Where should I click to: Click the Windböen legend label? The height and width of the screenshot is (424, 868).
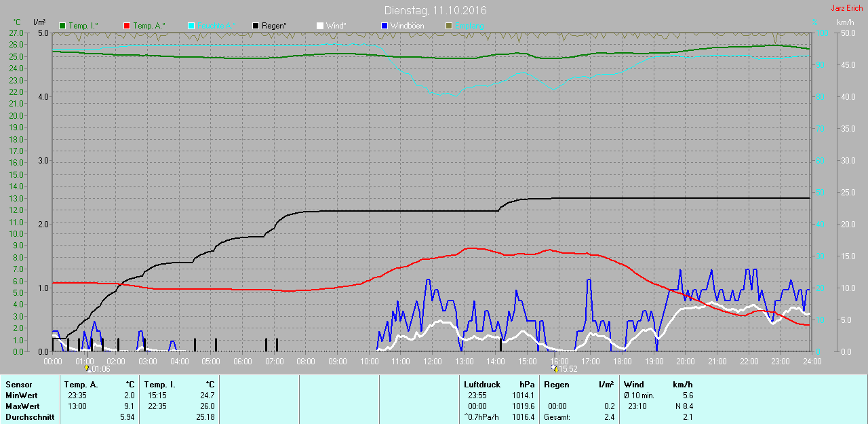[x=408, y=26]
